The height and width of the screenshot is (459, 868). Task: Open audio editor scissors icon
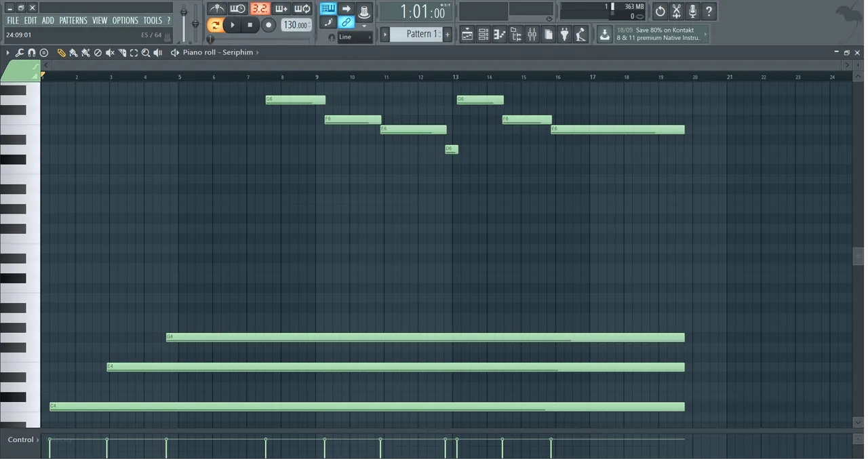coord(676,11)
